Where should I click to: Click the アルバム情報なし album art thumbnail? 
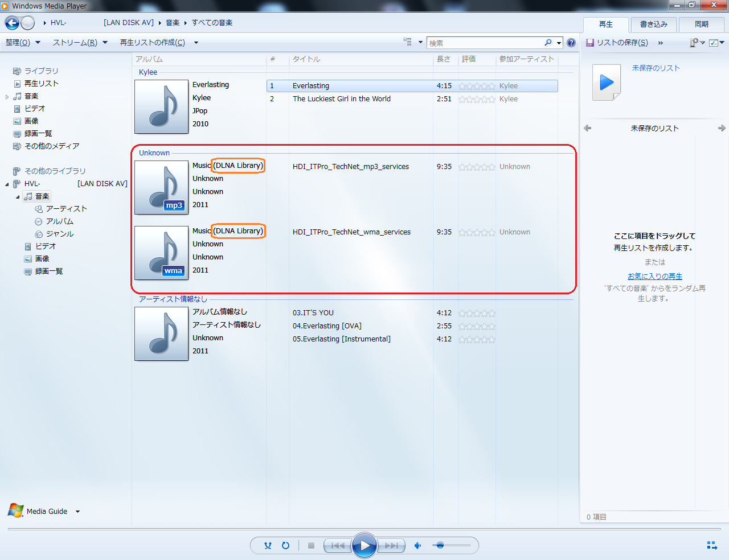[161, 333]
